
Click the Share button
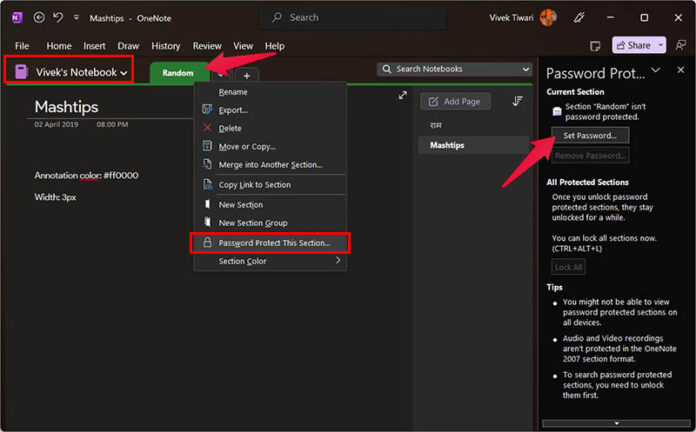[638, 45]
